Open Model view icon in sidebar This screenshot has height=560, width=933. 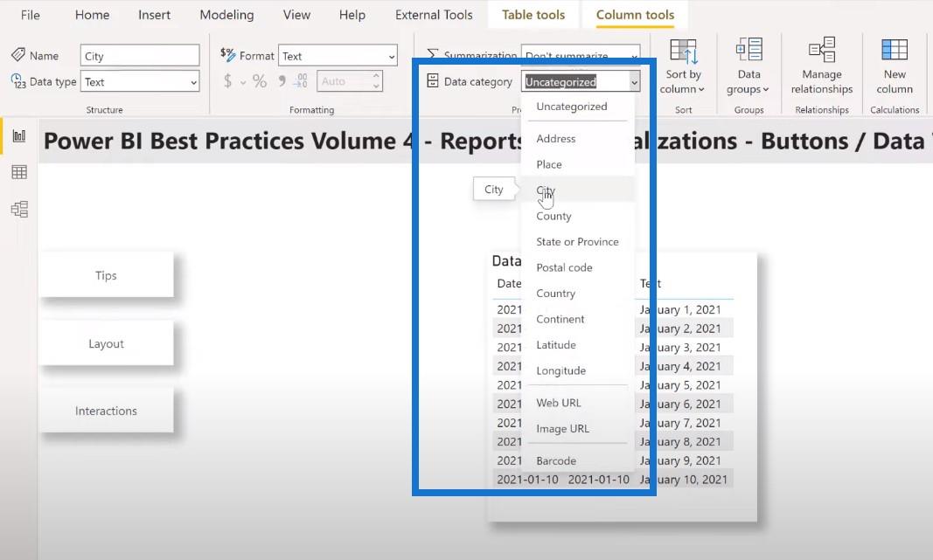tap(18, 210)
